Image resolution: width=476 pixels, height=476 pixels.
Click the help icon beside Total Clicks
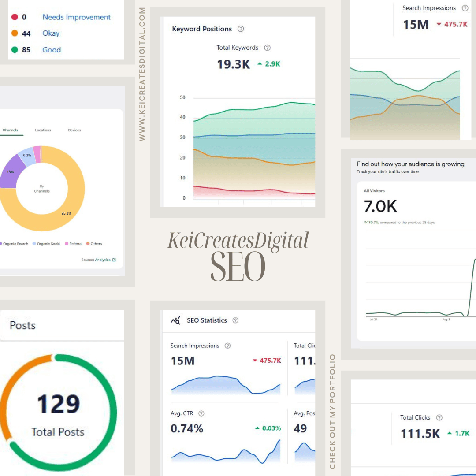point(439,417)
